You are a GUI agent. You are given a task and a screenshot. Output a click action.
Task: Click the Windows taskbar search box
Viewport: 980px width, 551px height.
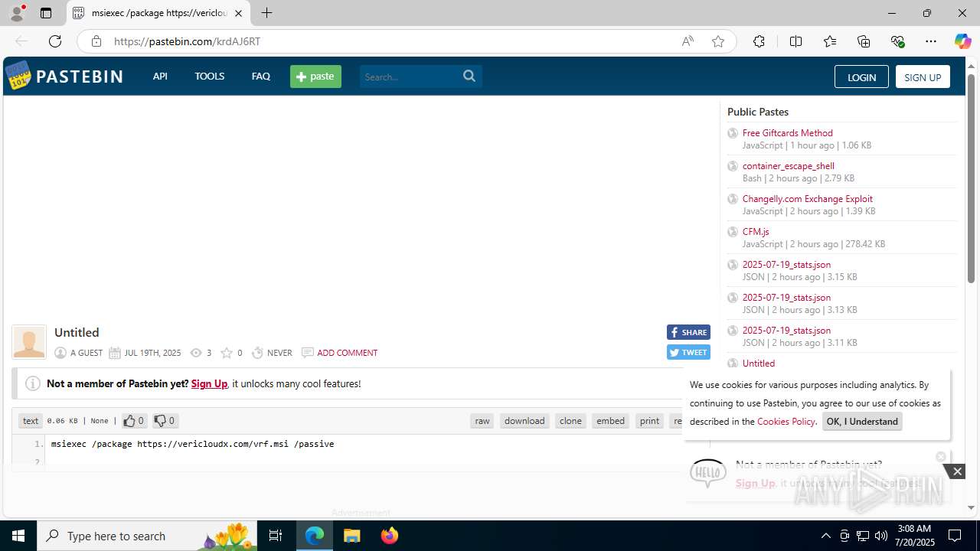coord(147,536)
